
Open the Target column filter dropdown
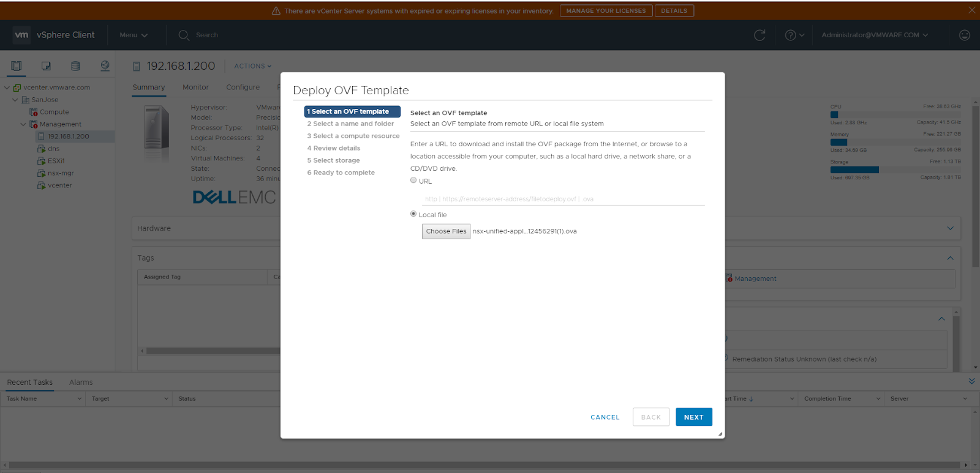(x=166, y=399)
